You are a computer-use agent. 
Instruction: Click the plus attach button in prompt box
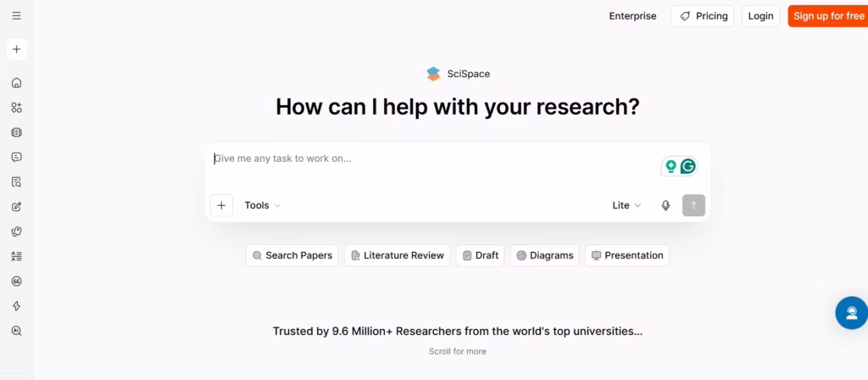coord(221,205)
